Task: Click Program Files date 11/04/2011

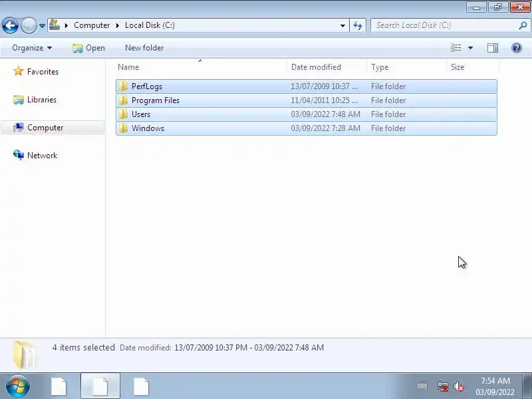Action: 324,100
